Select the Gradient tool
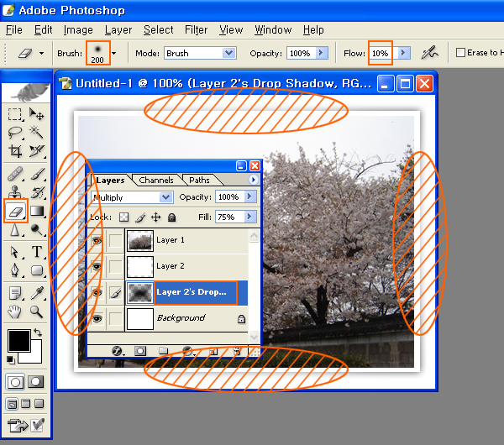 (x=37, y=211)
